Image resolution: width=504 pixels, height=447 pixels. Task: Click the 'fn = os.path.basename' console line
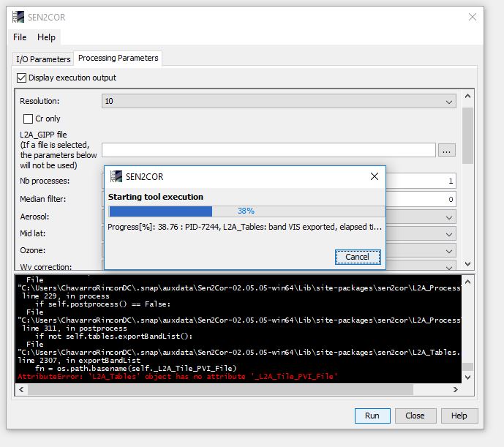pos(136,369)
